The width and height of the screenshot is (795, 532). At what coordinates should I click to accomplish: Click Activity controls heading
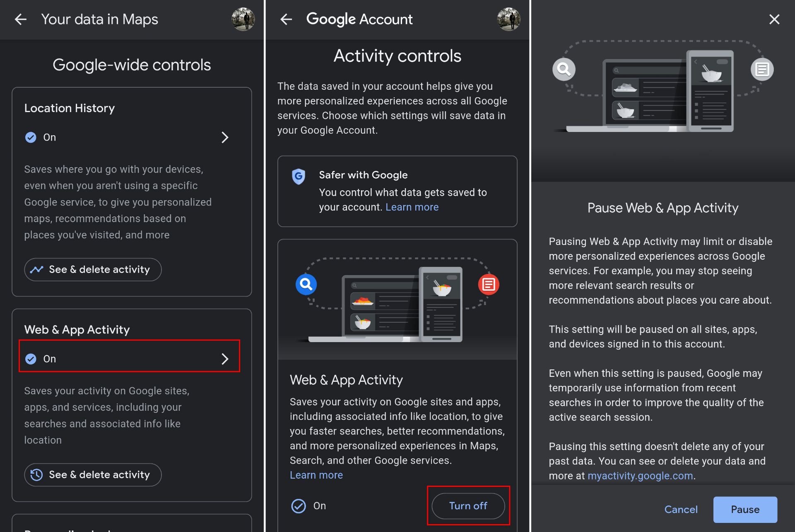[397, 56]
